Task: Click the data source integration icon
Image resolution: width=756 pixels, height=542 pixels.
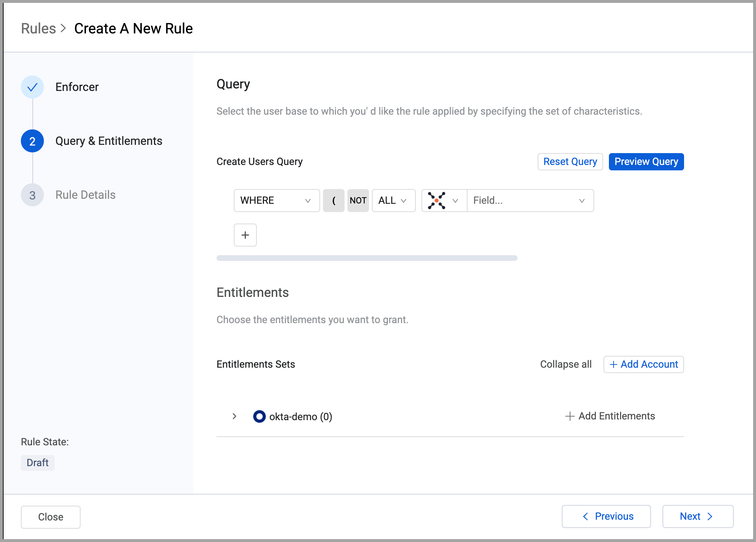Action: pos(437,201)
